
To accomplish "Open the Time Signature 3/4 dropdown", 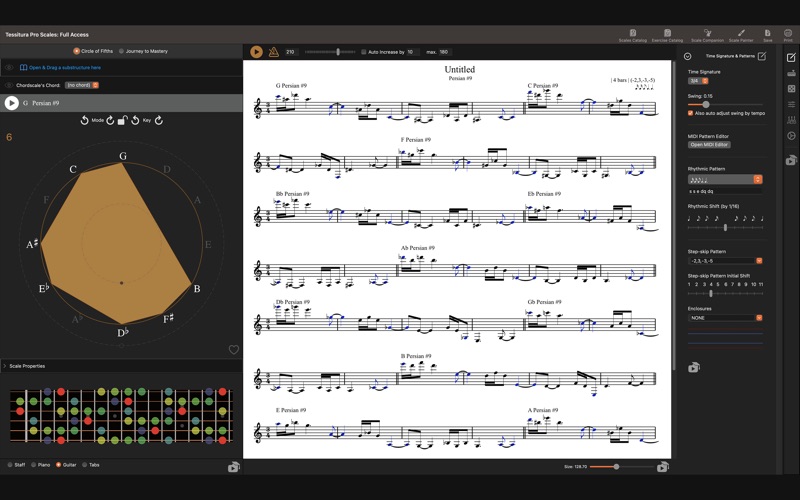I will [698, 81].
